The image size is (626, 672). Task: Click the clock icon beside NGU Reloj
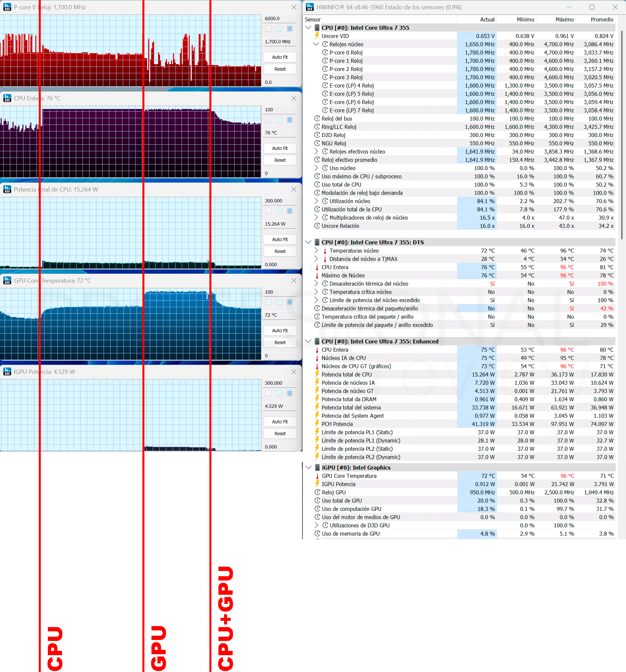coord(317,143)
